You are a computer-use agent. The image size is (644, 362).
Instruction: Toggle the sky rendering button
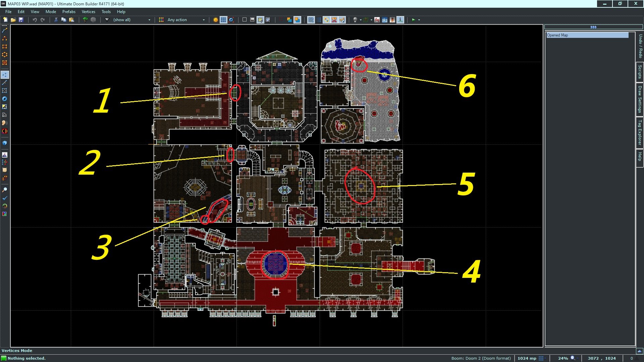point(385,20)
